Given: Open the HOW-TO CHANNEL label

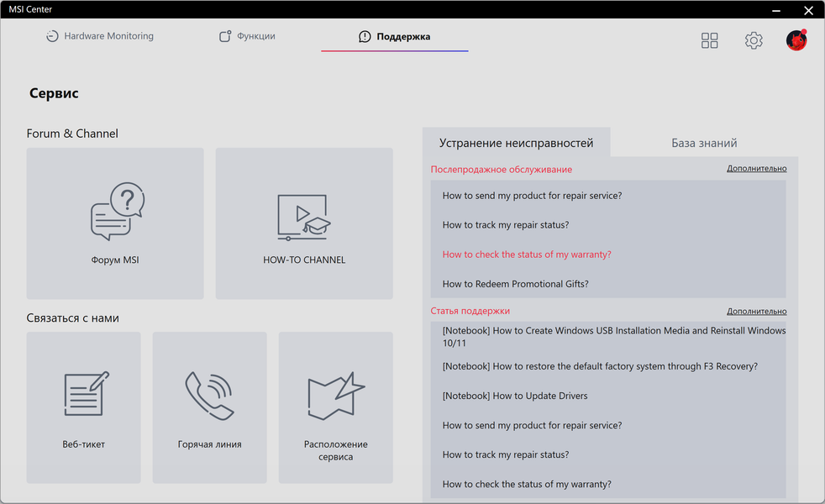Looking at the screenshot, I should click(x=304, y=260).
